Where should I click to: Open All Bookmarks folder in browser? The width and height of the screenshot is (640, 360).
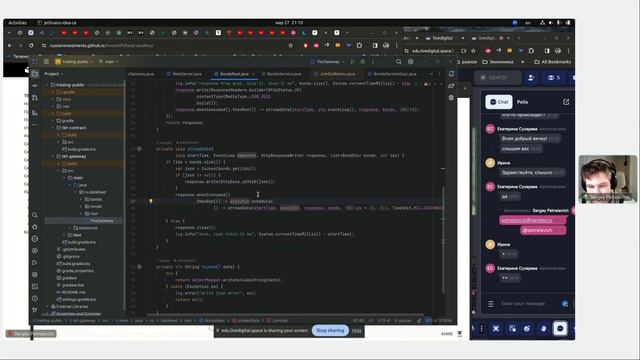click(553, 62)
